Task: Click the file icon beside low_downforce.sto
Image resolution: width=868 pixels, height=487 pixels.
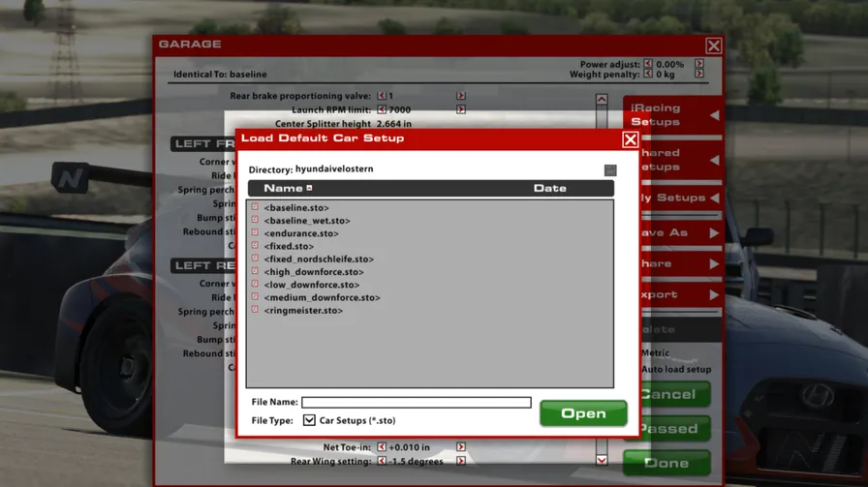Action: pyautogui.click(x=255, y=284)
